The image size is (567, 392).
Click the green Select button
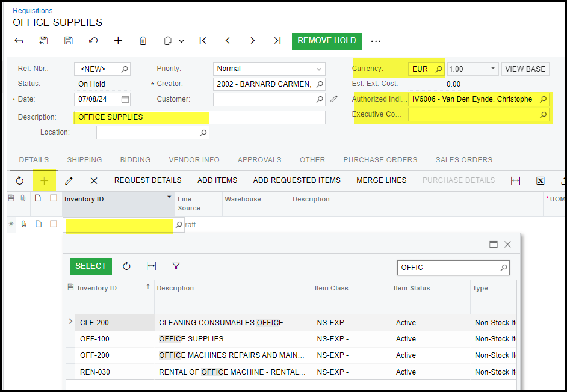pyautogui.click(x=91, y=266)
